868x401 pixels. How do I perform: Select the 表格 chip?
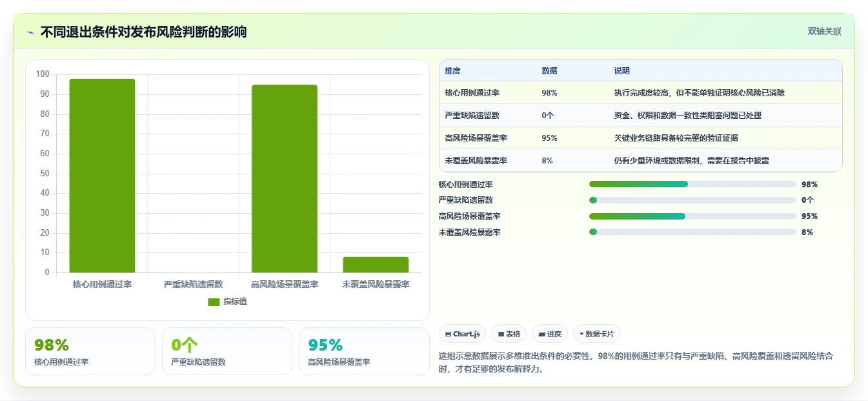coord(509,334)
